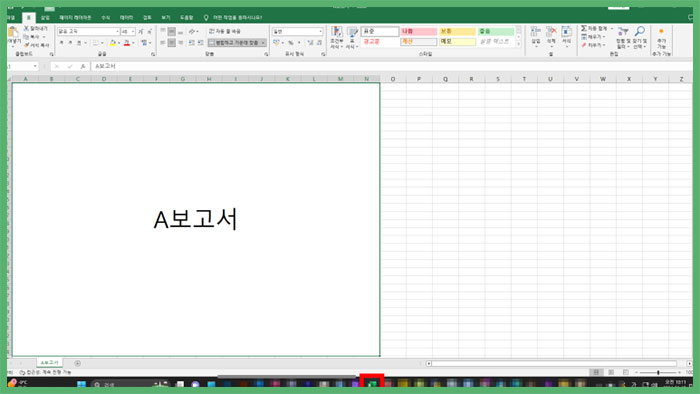This screenshot has height=394, width=700.
Task: Click the increase decimal icon
Action: (310, 43)
